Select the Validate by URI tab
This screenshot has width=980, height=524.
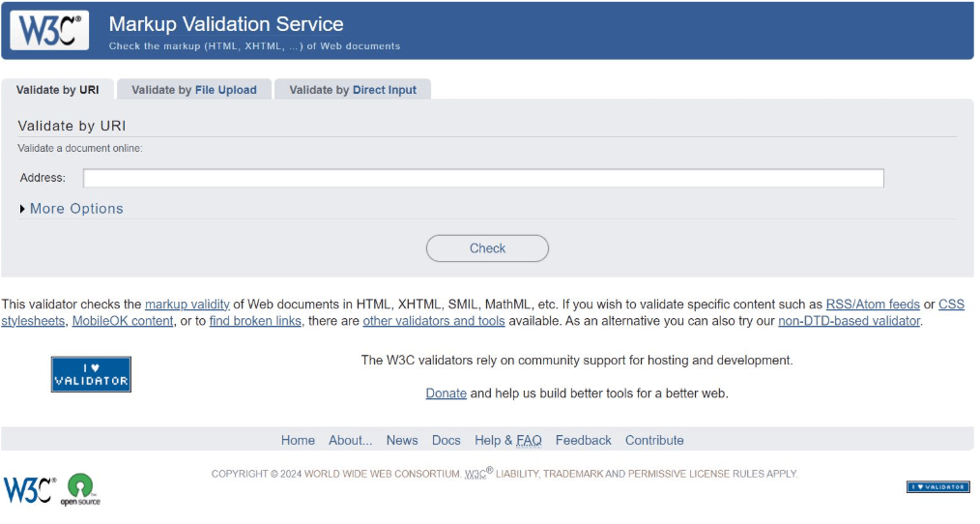pyautogui.click(x=57, y=89)
